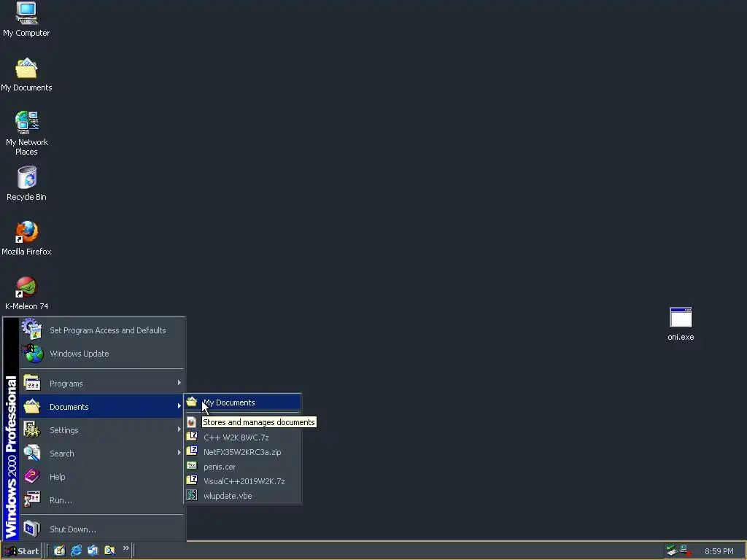Viewport: 747px width, 560px height.
Task: Click the Start button
Action: point(21,551)
